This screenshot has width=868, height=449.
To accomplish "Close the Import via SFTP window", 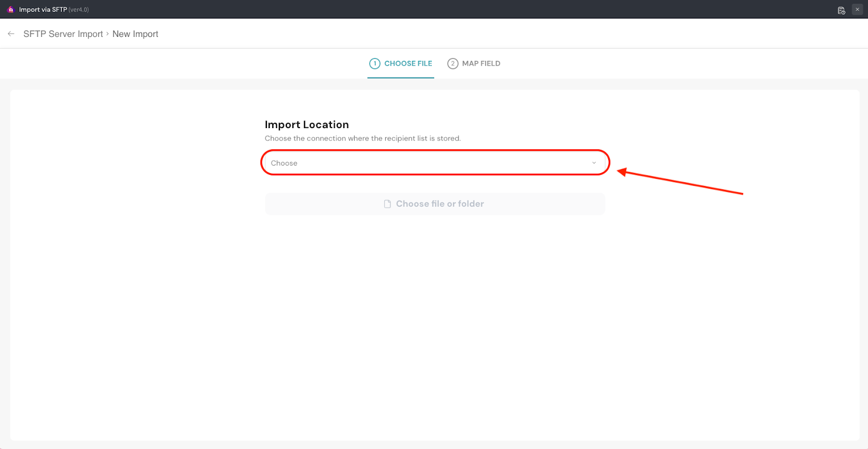I will (x=857, y=9).
